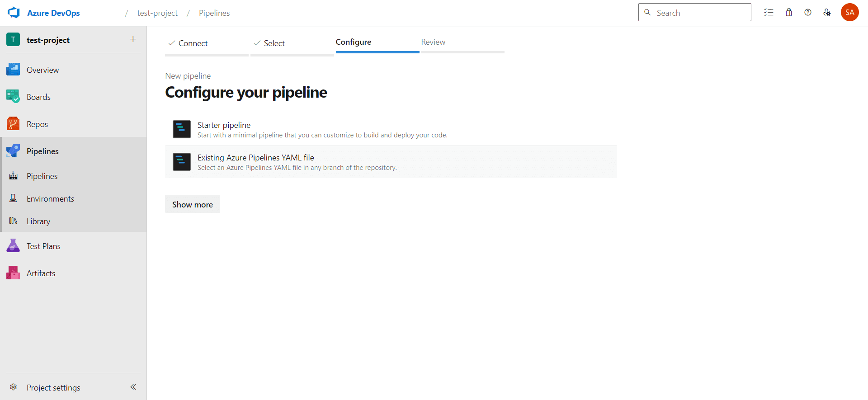Click the plus icon beside test-project
This screenshot has width=868, height=400.
tap(133, 39)
